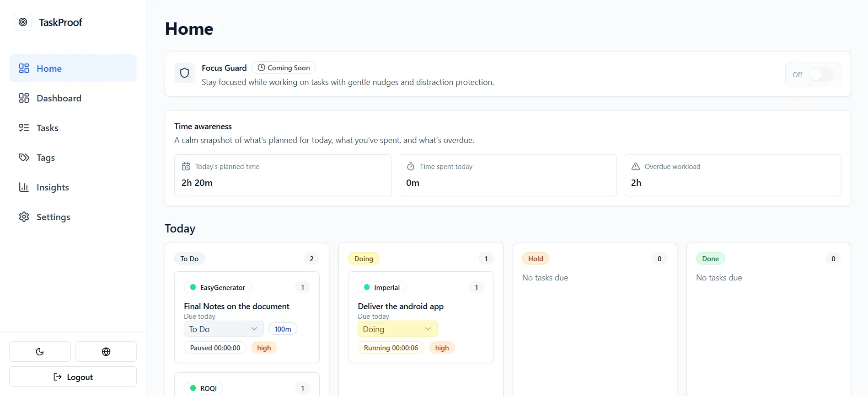This screenshot has height=396, width=868.
Task: Click the Focus Guard shield icon
Action: click(185, 73)
